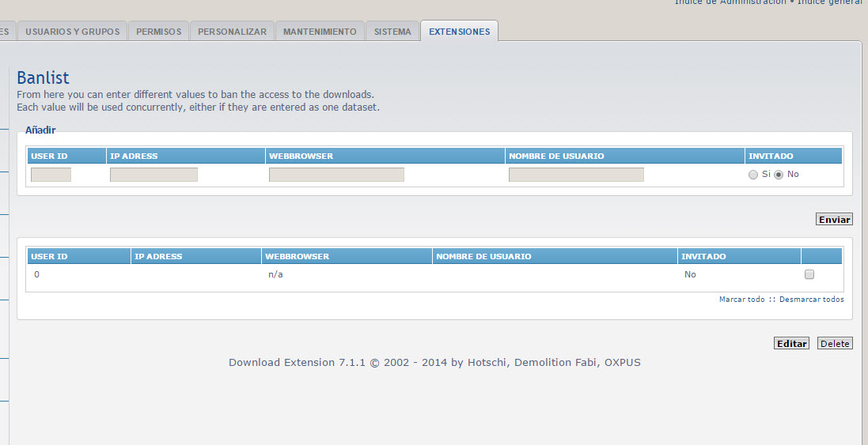Select the Sistema tab
868x445 pixels.
click(392, 32)
